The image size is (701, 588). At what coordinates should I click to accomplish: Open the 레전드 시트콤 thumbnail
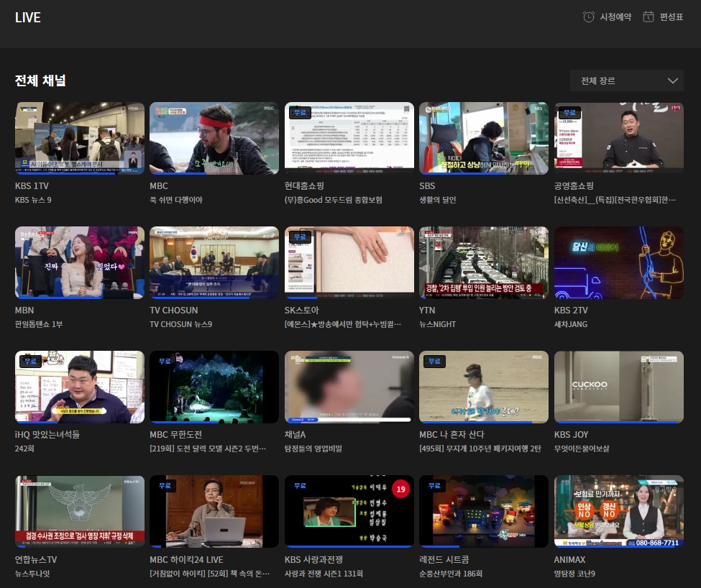coord(484,512)
